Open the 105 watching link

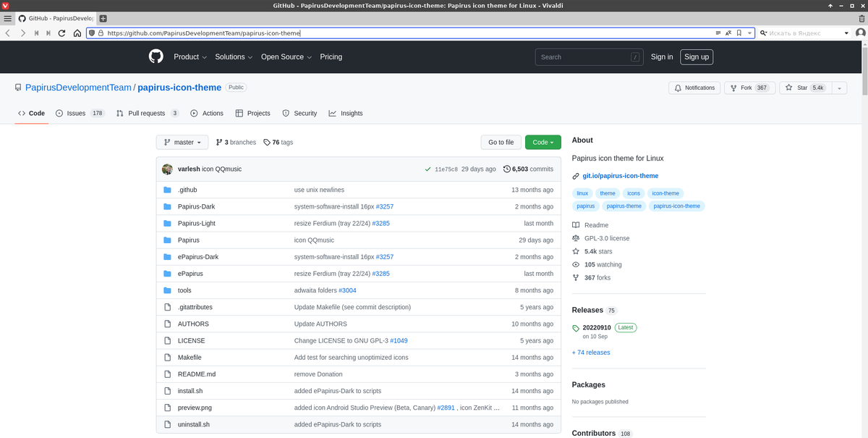[x=597, y=264]
